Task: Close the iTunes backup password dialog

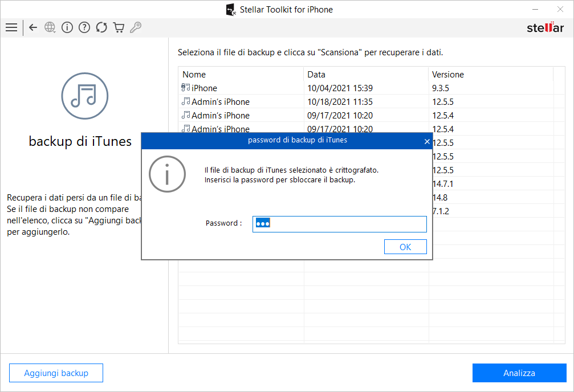Action: click(x=427, y=141)
